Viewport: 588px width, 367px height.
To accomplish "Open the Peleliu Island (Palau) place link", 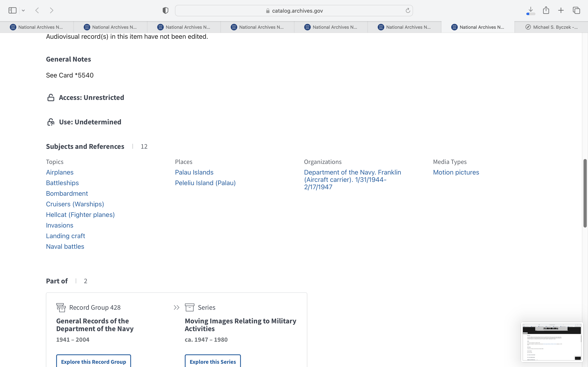I will click(x=205, y=183).
